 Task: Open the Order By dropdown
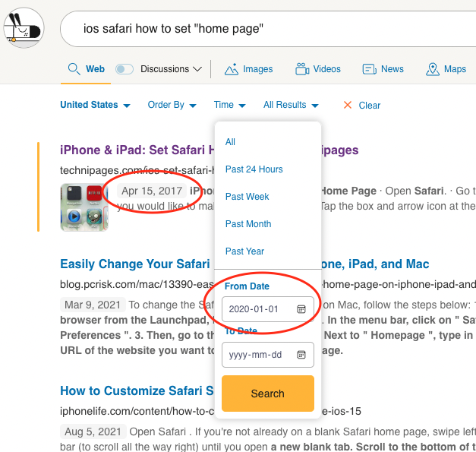[172, 105]
